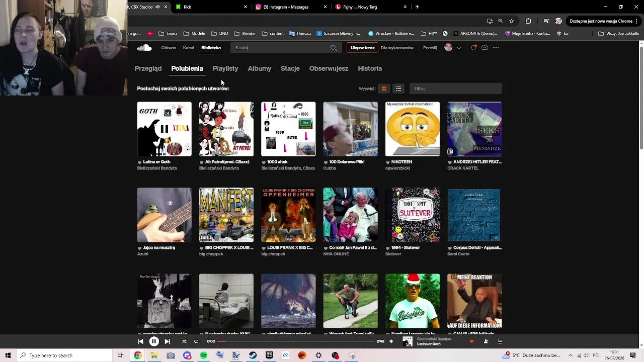Image resolution: width=644 pixels, height=362 pixels.
Task: Open a new browser tab with plus
Action: 417,7
